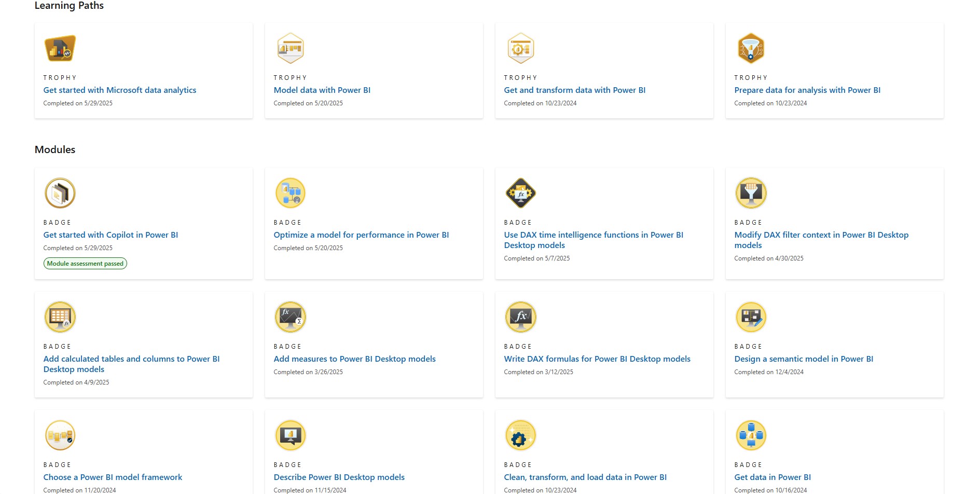Open Choose a Power BI model framework link
This screenshot has width=980, height=494.
click(113, 477)
